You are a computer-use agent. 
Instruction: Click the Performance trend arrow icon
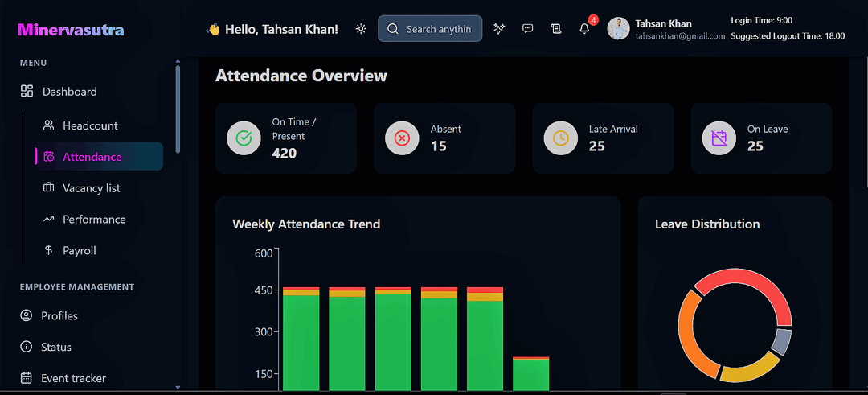click(x=49, y=220)
